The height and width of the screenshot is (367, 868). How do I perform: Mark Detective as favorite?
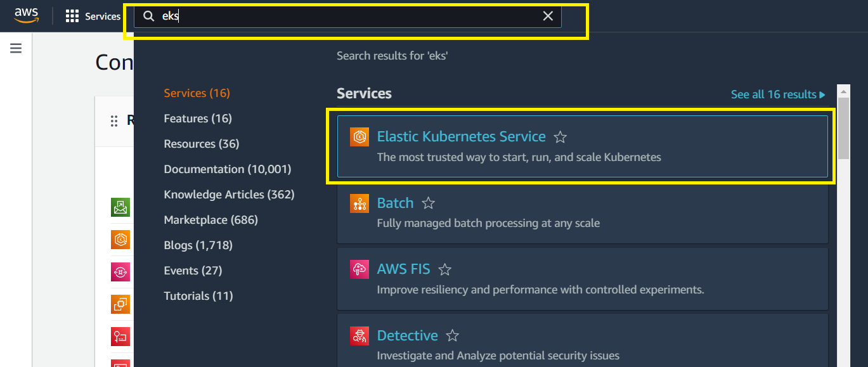pos(452,335)
